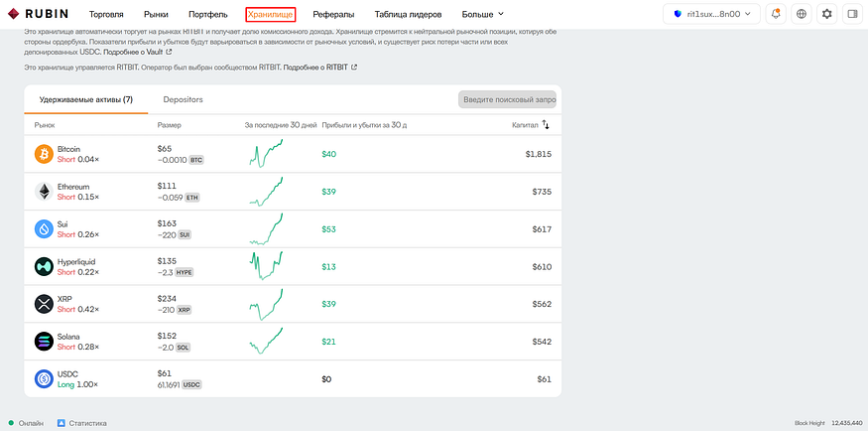Open the Подробнее о RITBIT link
This screenshot has height=431, width=868.
coord(320,67)
